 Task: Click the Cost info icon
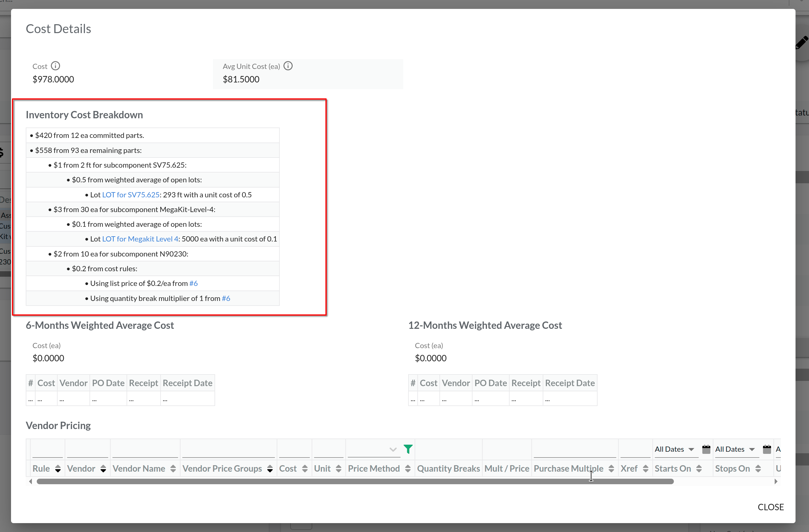(x=55, y=66)
